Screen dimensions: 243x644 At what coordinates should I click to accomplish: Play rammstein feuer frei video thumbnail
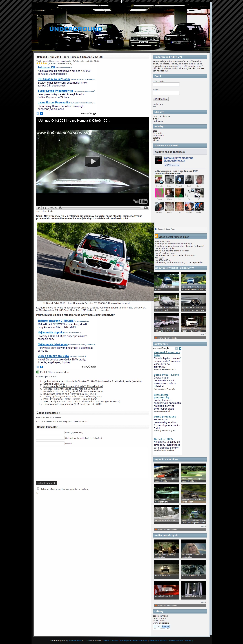[x=166, y=591]
